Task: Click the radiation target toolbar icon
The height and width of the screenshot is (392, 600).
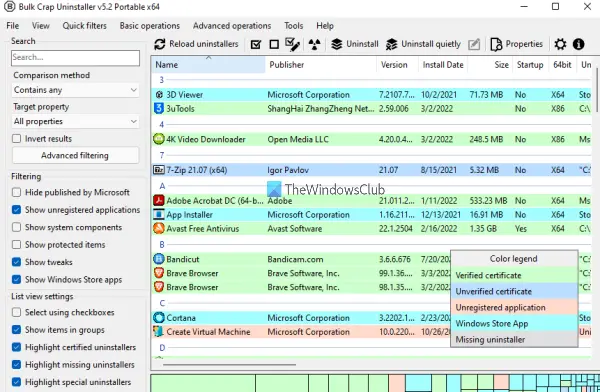Action: [315, 44]
